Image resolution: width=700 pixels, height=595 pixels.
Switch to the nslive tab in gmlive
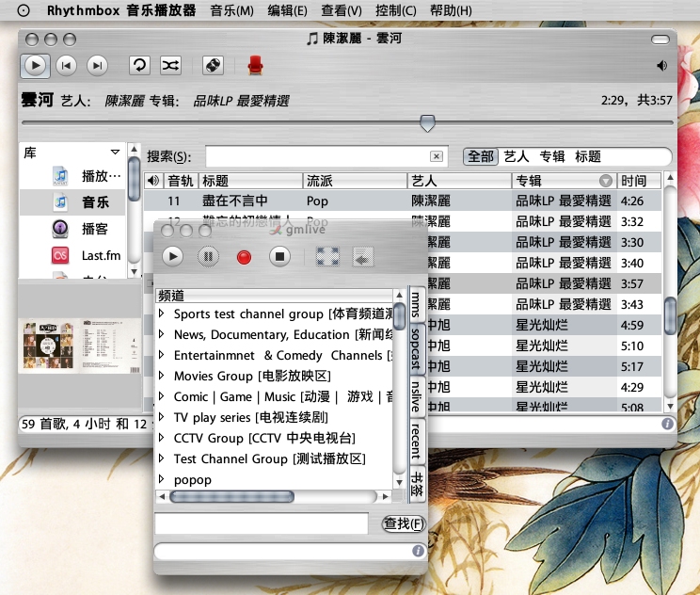point(416,396)
